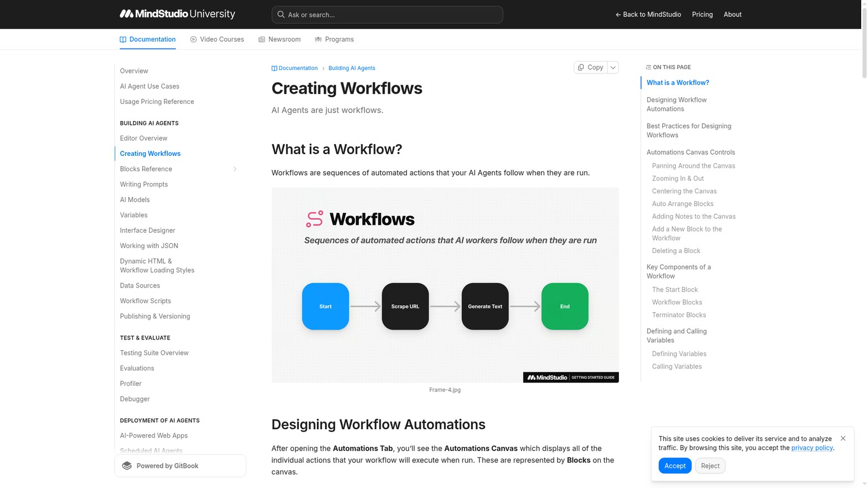868x488 pixels.
Task: Open the Evaluations page
Action: click(x=137, y=368)
